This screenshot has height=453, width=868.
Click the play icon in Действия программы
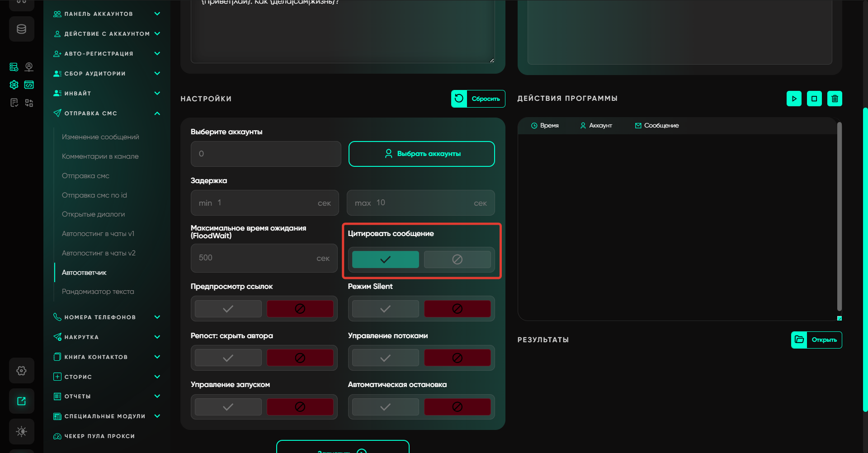click(794, 99)
